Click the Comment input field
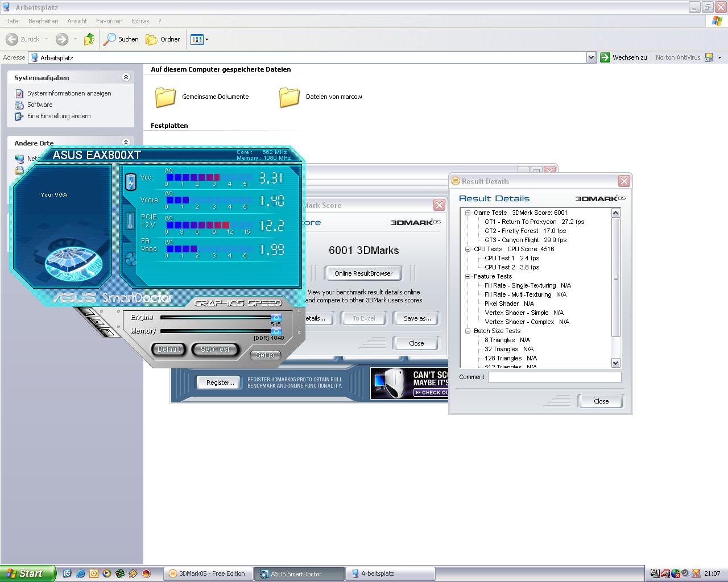This screenshot has width=728, height=582. 554,377
